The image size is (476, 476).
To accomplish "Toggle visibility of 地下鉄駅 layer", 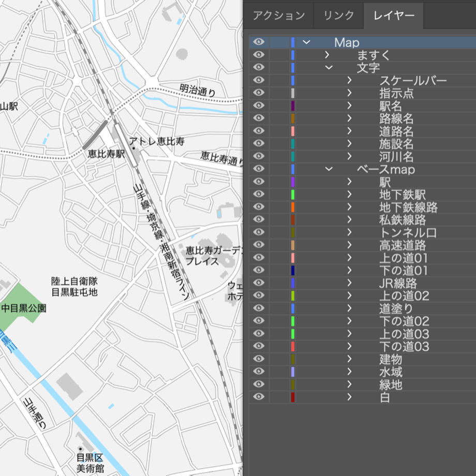I will [259, 194].
